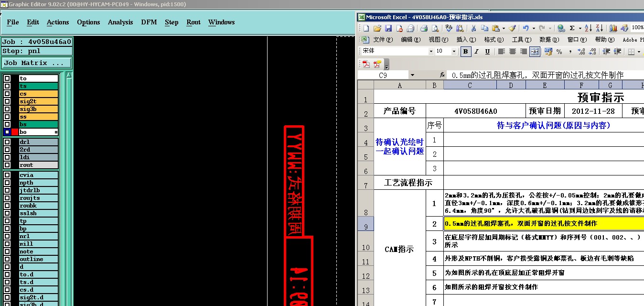
Task: Apply Currency style icon
Action: tap(548, 52)
